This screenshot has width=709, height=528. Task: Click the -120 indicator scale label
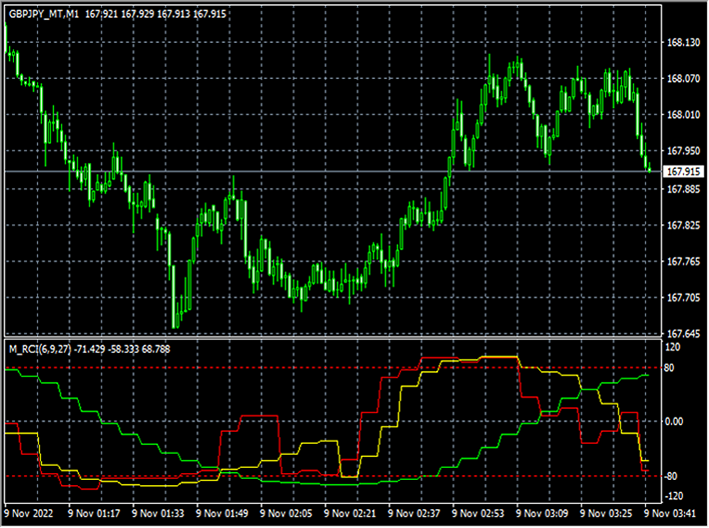pyautogui.click(x=673, y=496)
